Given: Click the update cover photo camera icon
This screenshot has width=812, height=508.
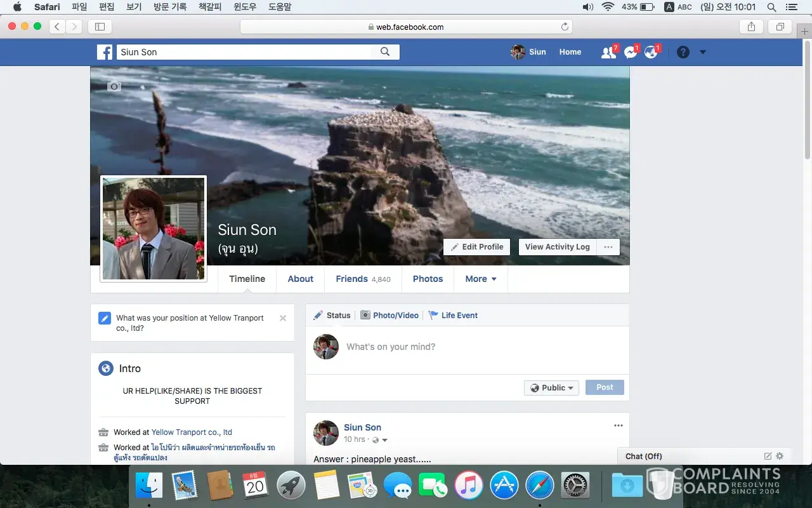Looking at the screenshot, I should tap(114, 86).
